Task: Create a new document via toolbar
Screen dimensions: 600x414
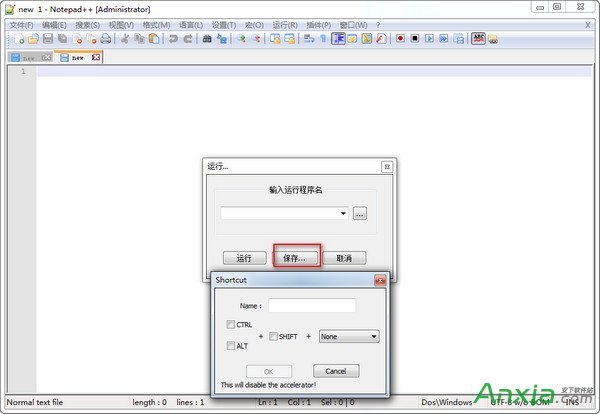Action: (19, 39)
